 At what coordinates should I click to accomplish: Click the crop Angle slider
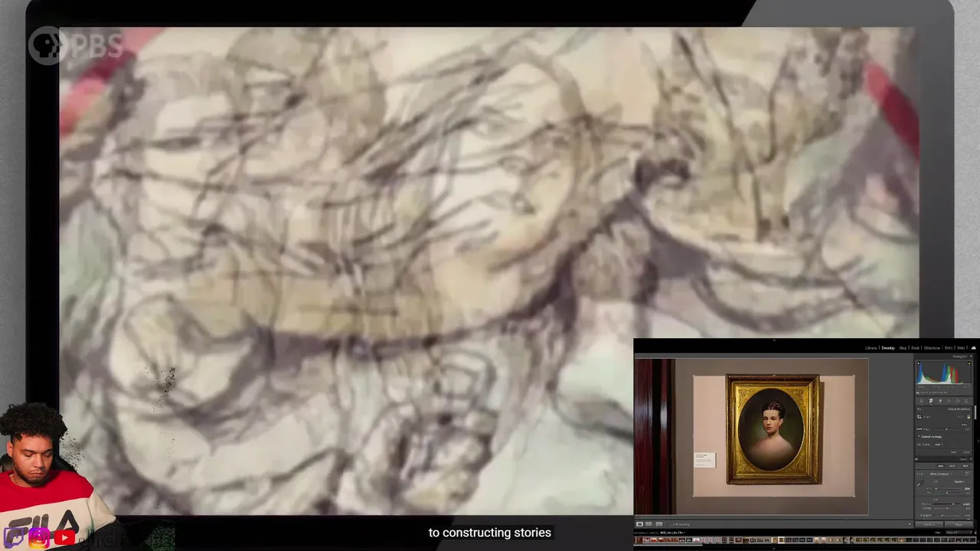tap(946, 429)
